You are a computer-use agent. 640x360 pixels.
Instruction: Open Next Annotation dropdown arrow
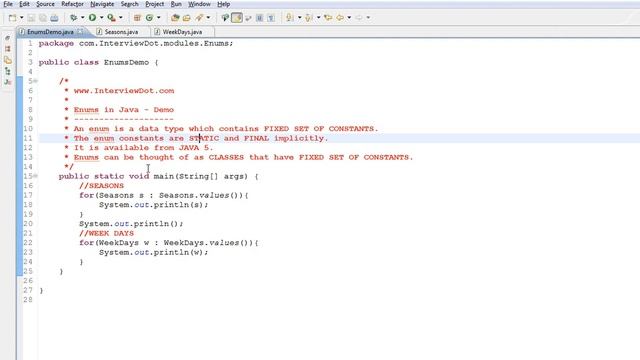tap(299, 18)
